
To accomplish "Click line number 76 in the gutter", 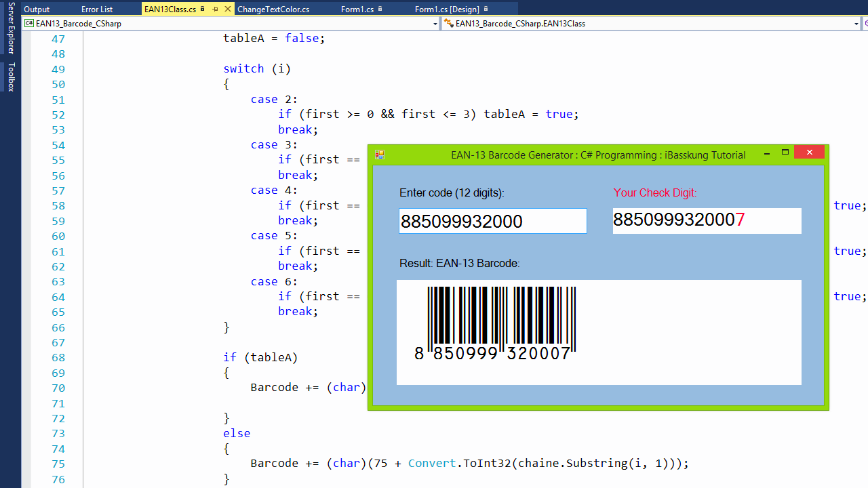I will [x=58, y=479].
